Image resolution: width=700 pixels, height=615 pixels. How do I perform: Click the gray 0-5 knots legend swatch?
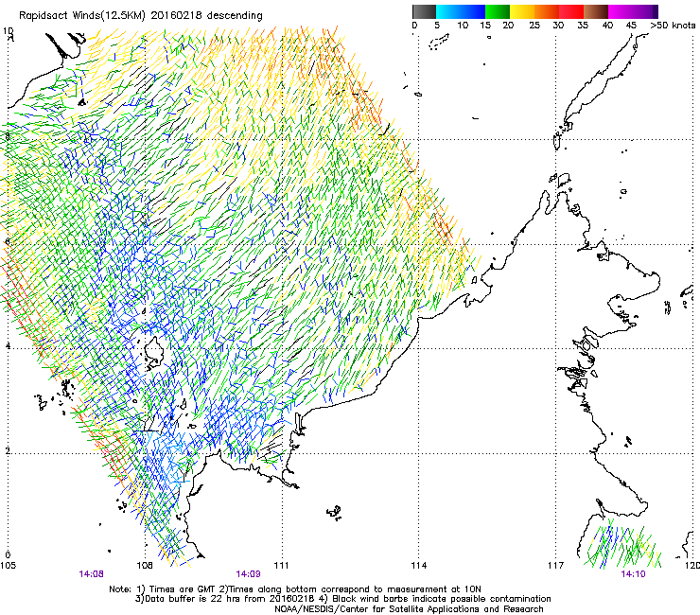click(x=424, y=11)
